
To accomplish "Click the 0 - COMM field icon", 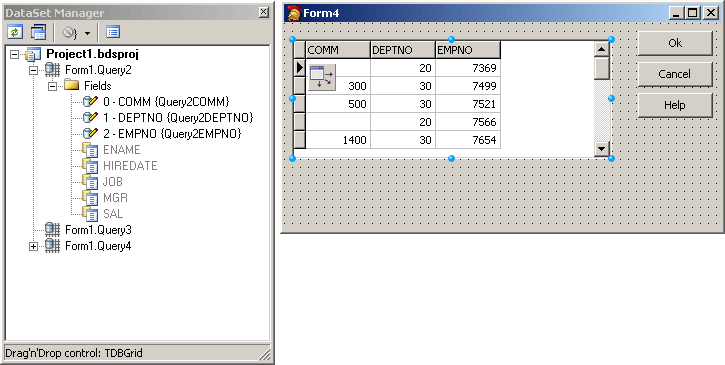I will point(90,101).
